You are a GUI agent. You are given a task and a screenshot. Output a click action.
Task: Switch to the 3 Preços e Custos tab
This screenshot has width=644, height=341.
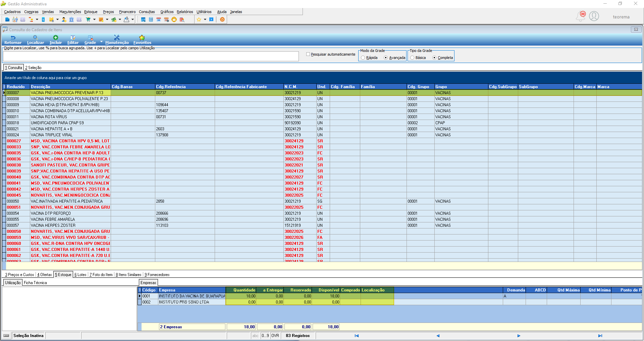click(19, 275)
